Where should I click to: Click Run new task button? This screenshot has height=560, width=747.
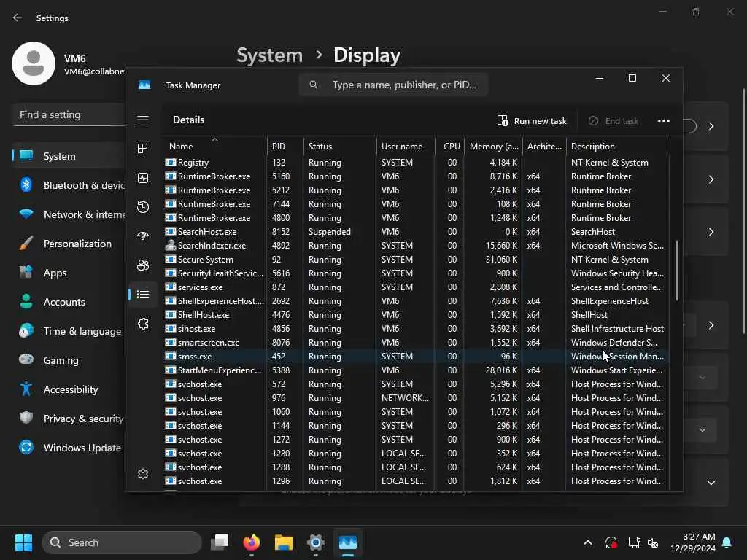[532, 120]
